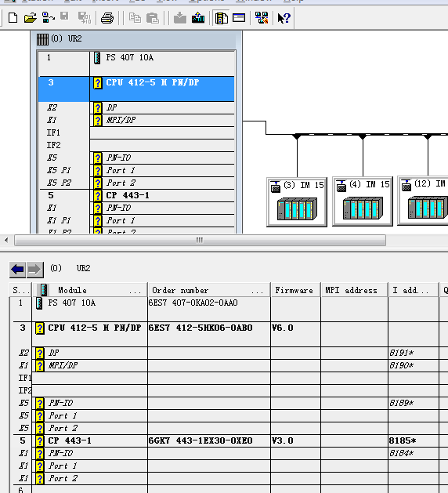Select PS 407 10A in rack view
This screenshot has height=493, width=448.
(136, 63)
